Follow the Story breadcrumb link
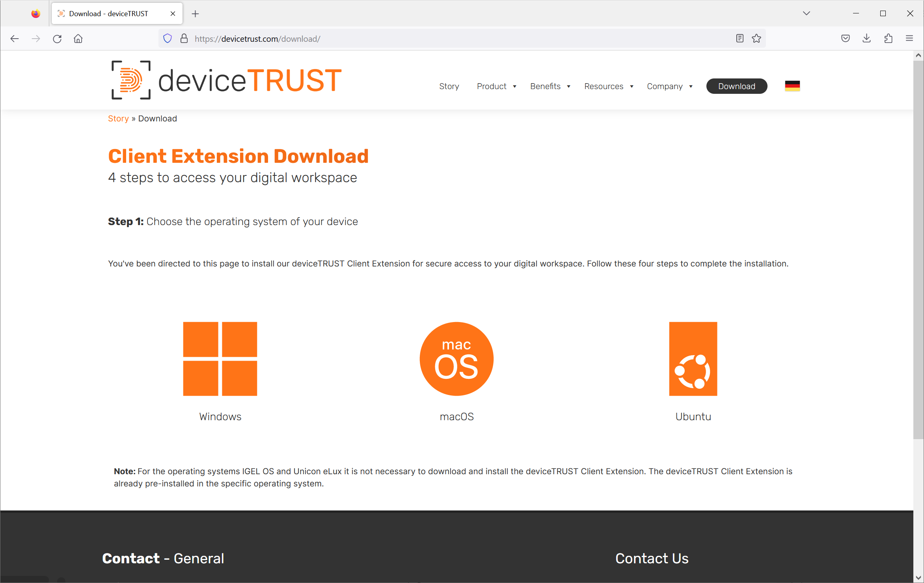 (x=118, y=118)
